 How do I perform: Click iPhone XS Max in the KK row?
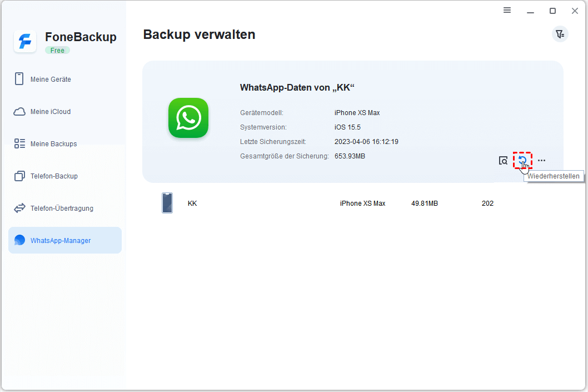pyautogui.click(x=362, y=204)
